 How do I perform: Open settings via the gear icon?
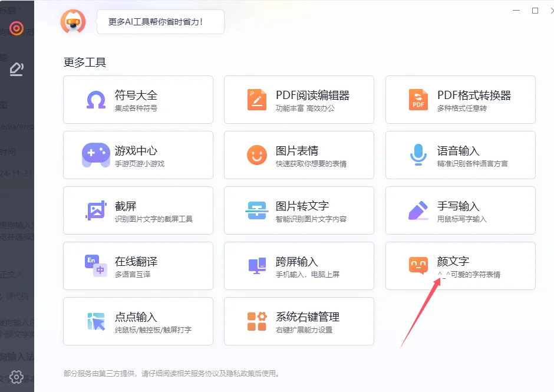pyautogui.click(x=16, y=377)
